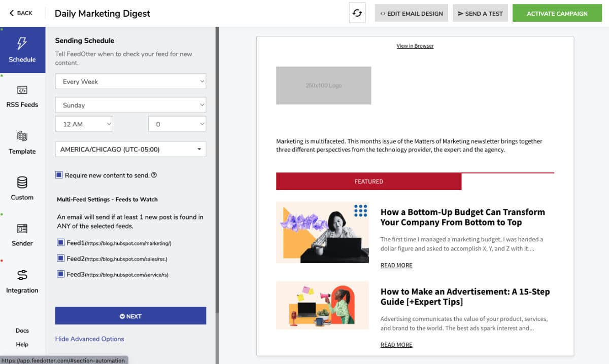Click the Schedule lightning bolt icon
This screenshot has height=364, width=609.
click(x=22, y=44)
